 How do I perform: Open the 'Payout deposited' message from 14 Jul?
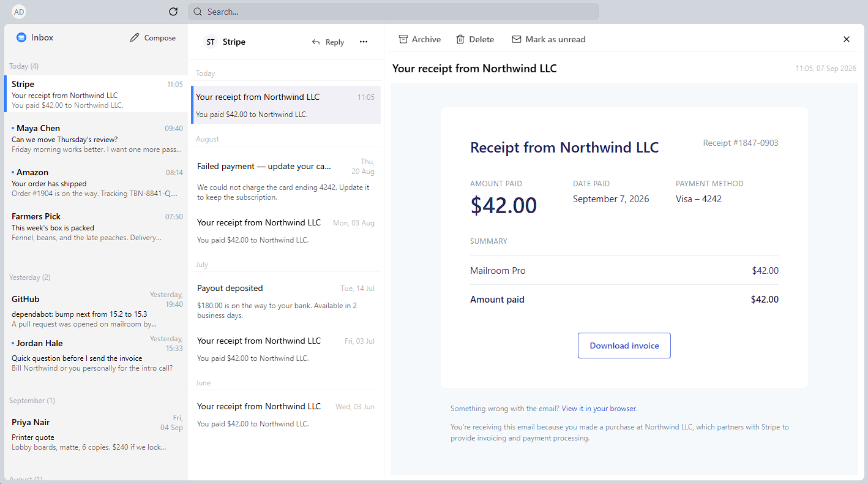286,301
